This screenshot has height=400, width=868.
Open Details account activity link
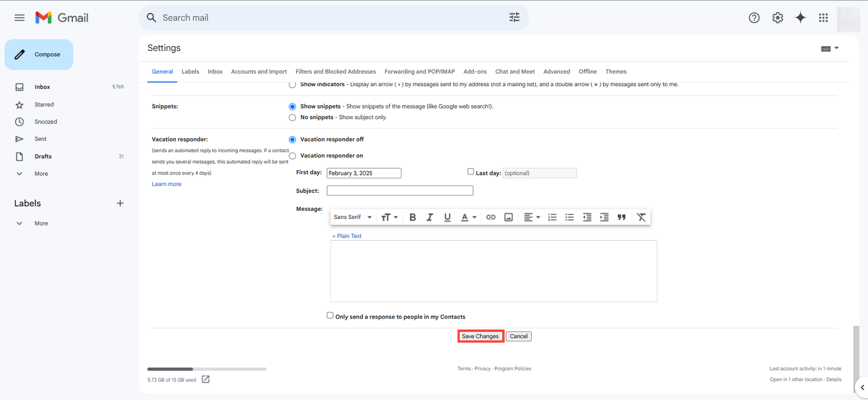pos(834,379)
